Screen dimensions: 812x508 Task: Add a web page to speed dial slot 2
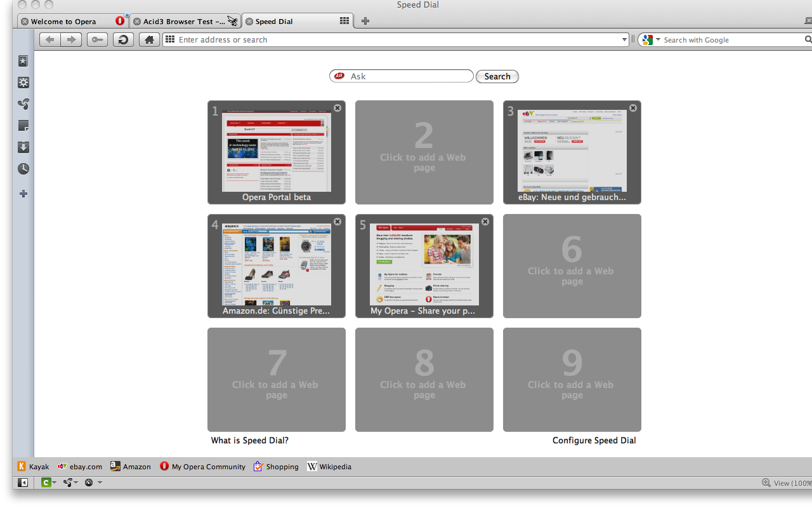coord(424,152)
